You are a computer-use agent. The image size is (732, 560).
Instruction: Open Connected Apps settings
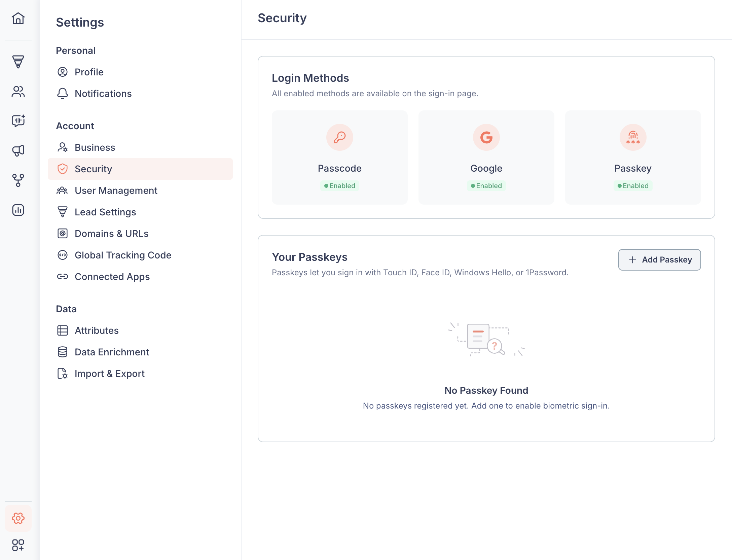click(x=112, y=277)
